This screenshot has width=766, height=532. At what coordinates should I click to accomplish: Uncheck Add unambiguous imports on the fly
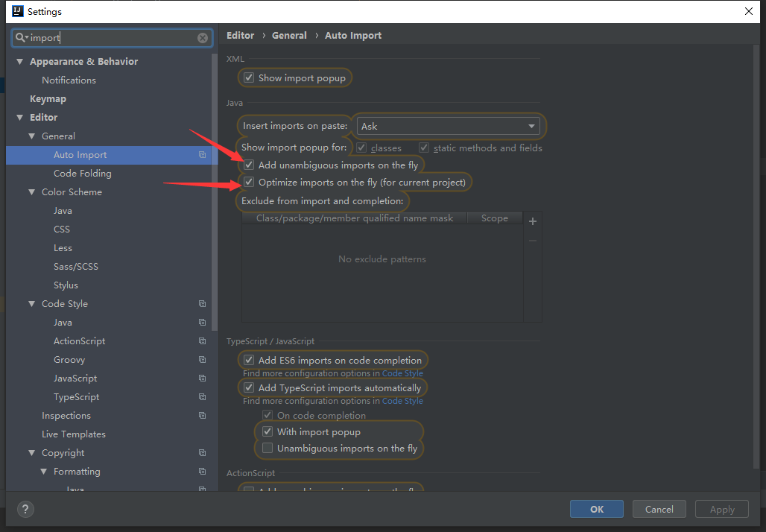248,165
